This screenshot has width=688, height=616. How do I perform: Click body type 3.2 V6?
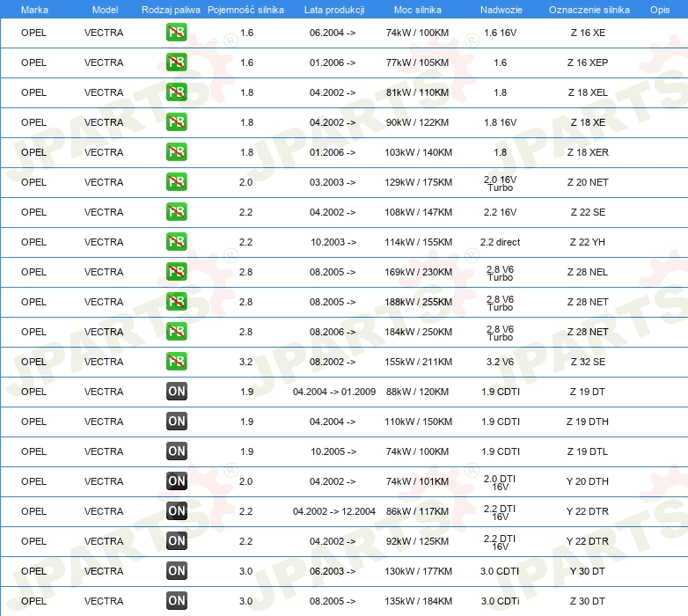[501, 362]
